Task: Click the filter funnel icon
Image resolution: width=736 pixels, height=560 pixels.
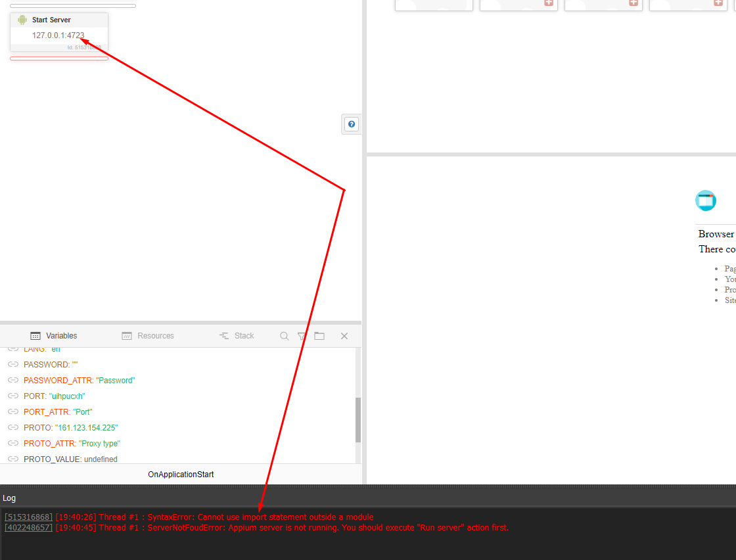Action: click(302, 336)
